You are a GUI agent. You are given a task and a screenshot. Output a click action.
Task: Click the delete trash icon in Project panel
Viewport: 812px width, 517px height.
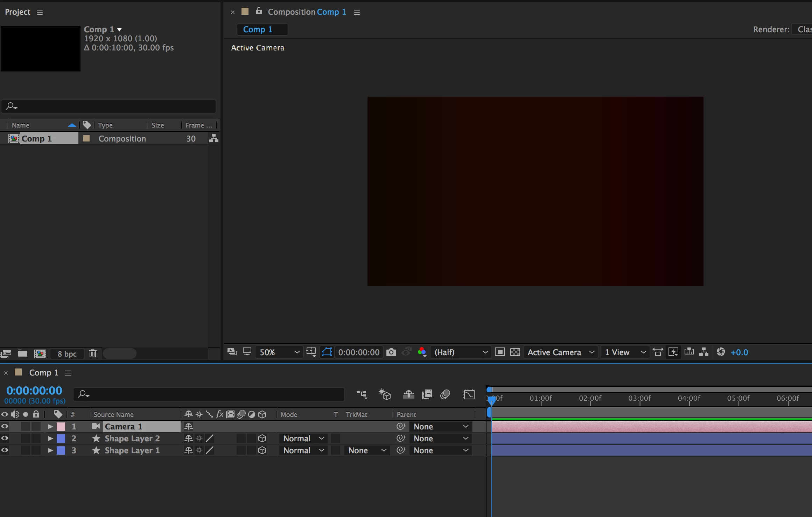(x=92, y=353)
